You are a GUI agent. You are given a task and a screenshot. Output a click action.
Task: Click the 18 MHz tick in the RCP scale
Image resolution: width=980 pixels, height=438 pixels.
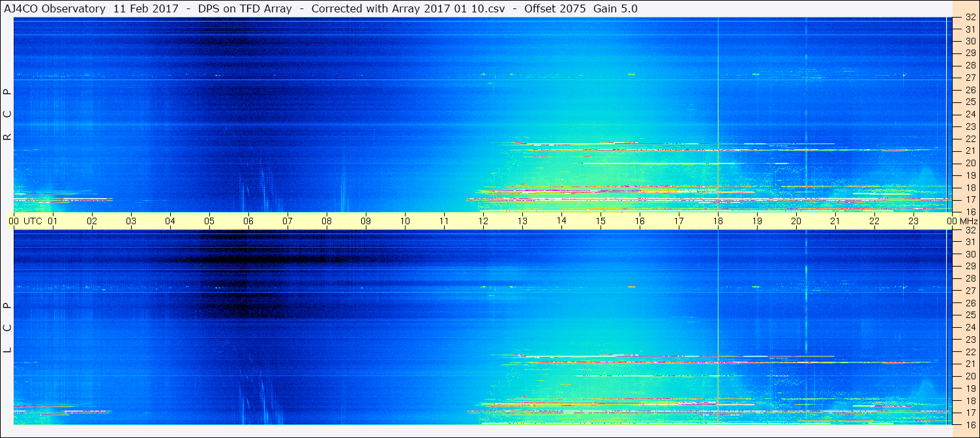pyautogui.click(x=970, y=188)
